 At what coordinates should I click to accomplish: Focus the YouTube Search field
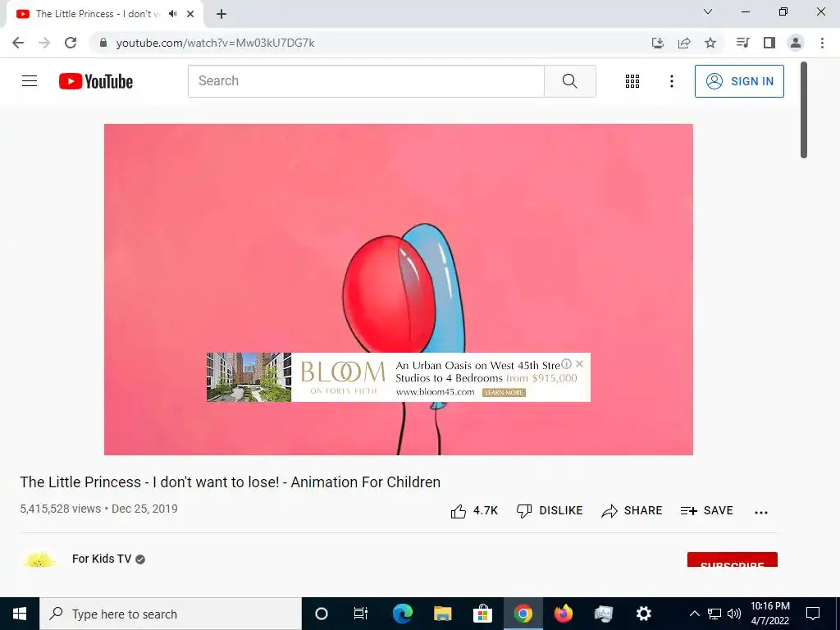coord(367,81)
